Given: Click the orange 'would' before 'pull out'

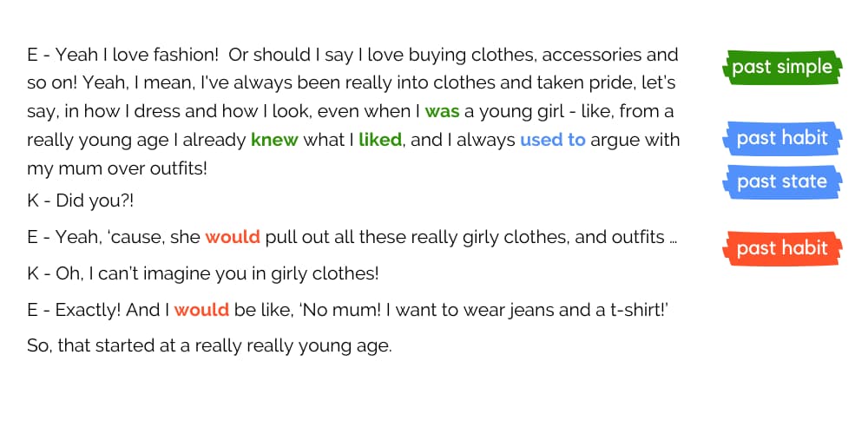Looking at the screenshot, I should (233, 237).
